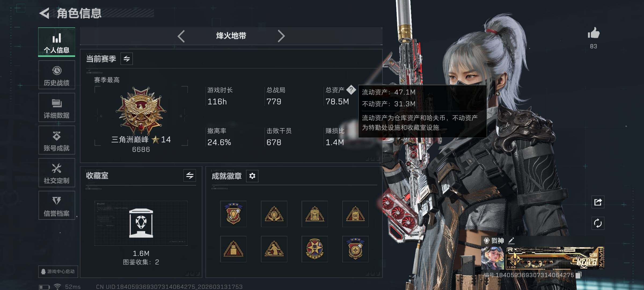Viewport: 644px width, 290px height.
Task: Edit nickname with the pencil icon
Action: (x=511, y=241)
